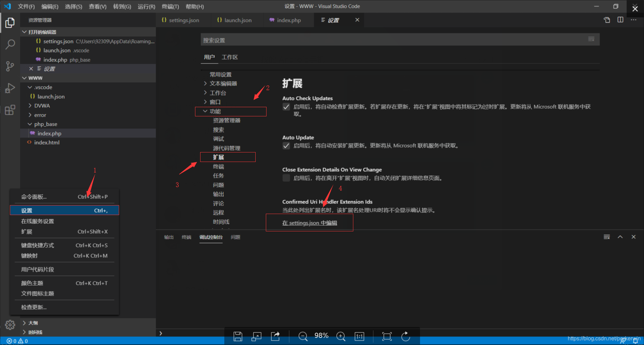Expand the DVWA folder
The height and width of the screenshot is (345, 644).
coord(30,105)
